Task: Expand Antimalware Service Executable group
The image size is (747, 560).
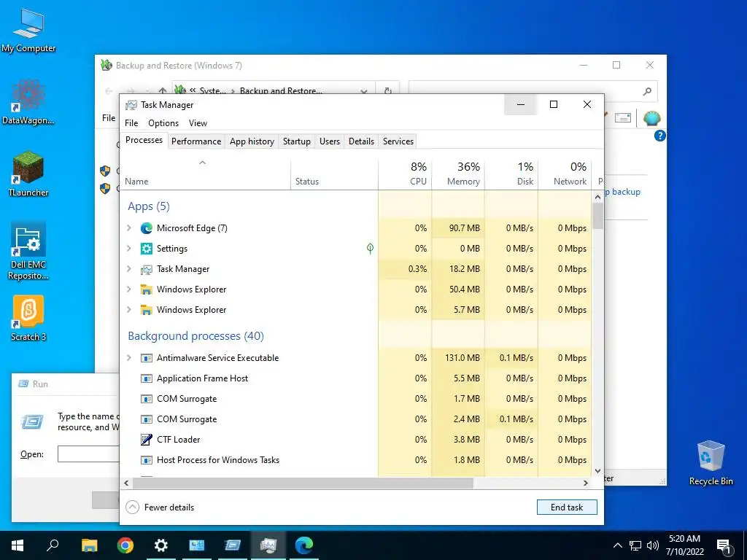Action: tap(128, 357)
